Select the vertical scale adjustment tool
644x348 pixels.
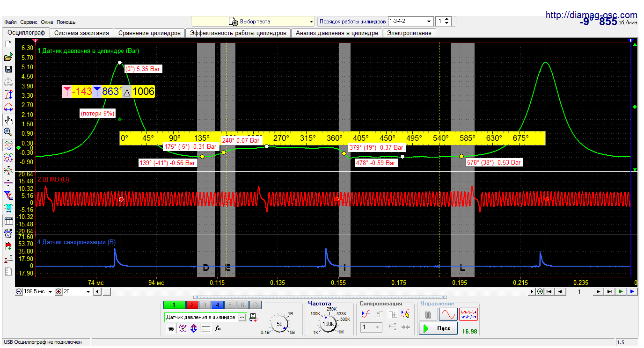[8, 95]
